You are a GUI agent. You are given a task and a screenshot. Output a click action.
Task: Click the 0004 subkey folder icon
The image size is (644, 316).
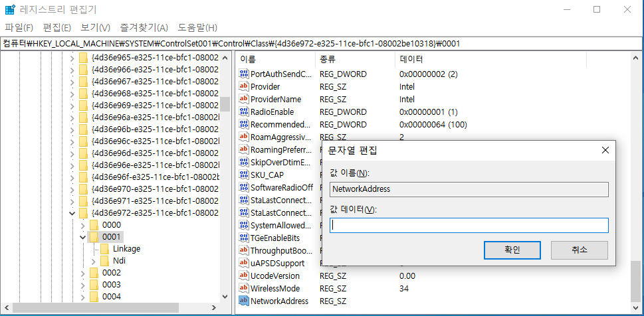click(94, 296)
